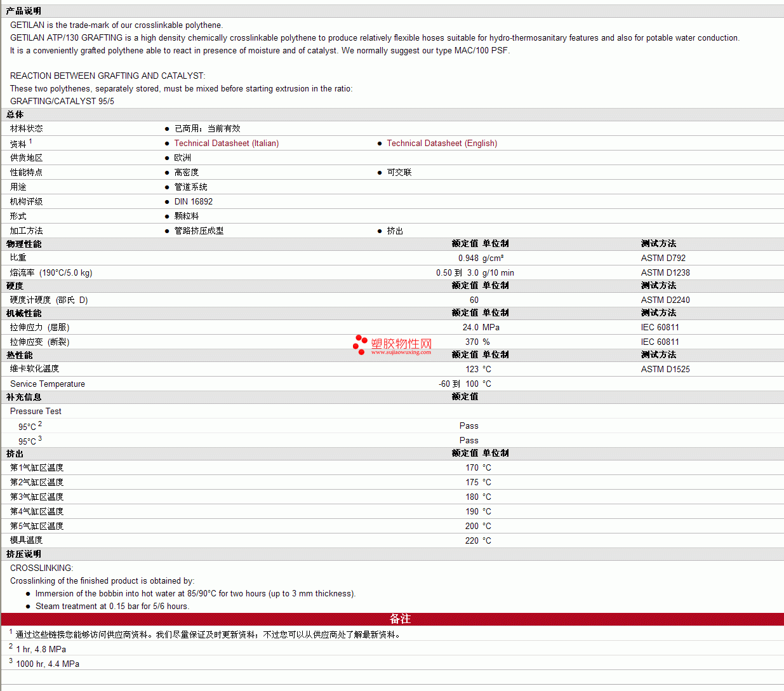Click the 热性能 section heading
784x691 pixels.
click(20, 355)
